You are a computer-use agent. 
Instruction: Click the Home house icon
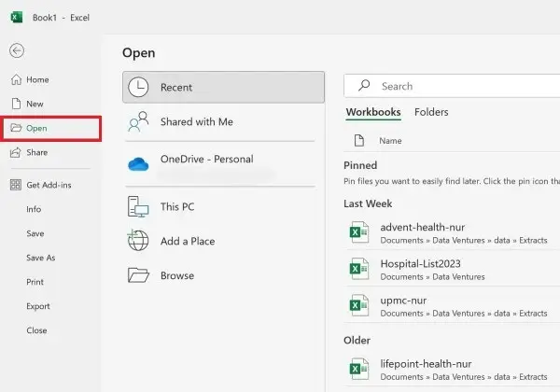pos(16,79)
